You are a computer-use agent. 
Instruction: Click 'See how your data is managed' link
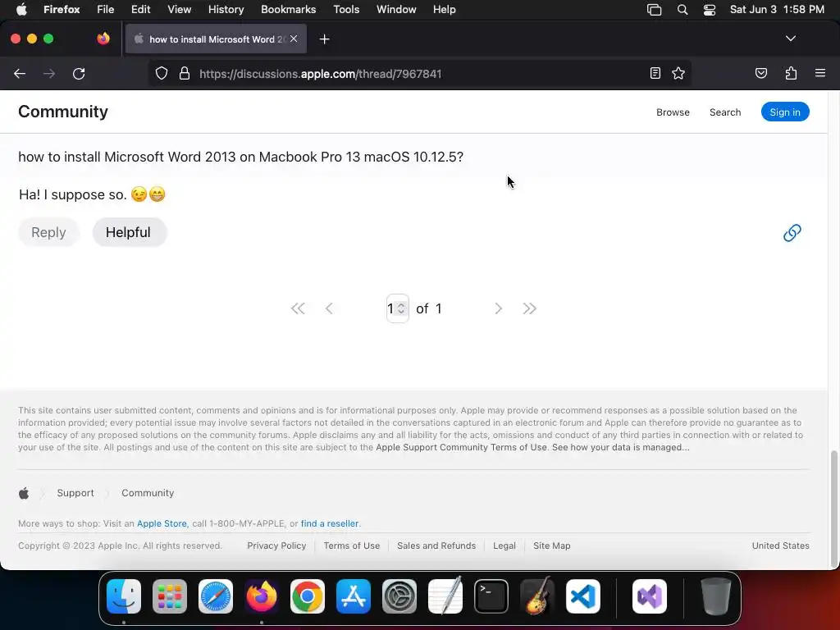pyautogui.click(x=620, y=447)
